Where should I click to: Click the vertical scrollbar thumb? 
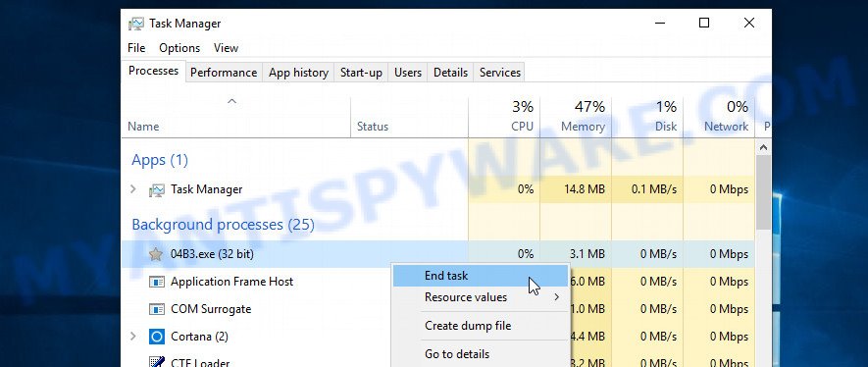point(763,192)
